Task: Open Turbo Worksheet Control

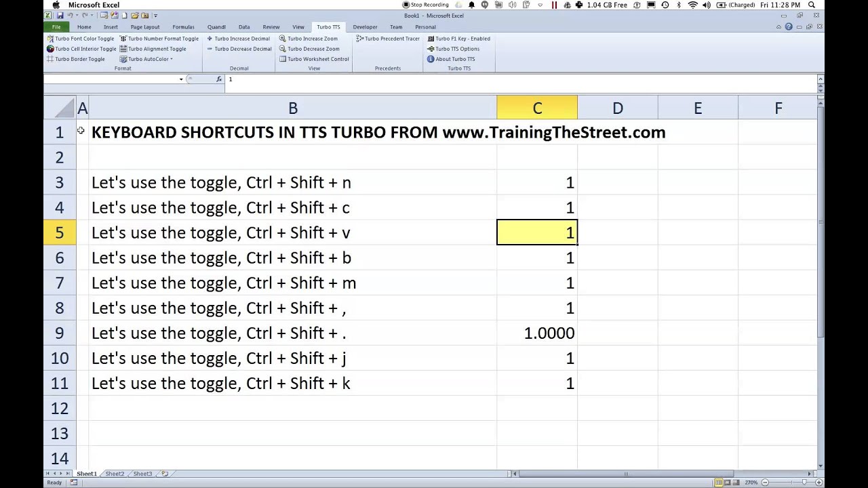Action: pyautogui.click(x=314, y=59)
